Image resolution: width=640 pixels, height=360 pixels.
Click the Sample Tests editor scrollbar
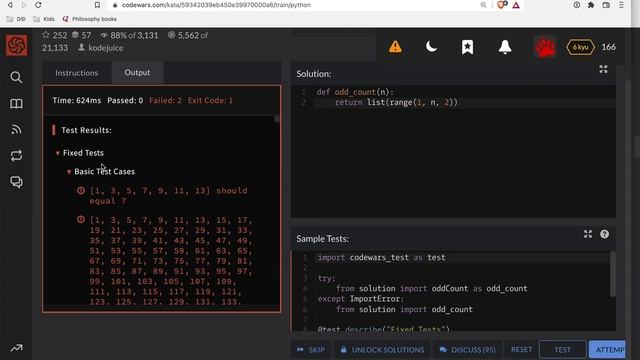(x=613, y=273)
